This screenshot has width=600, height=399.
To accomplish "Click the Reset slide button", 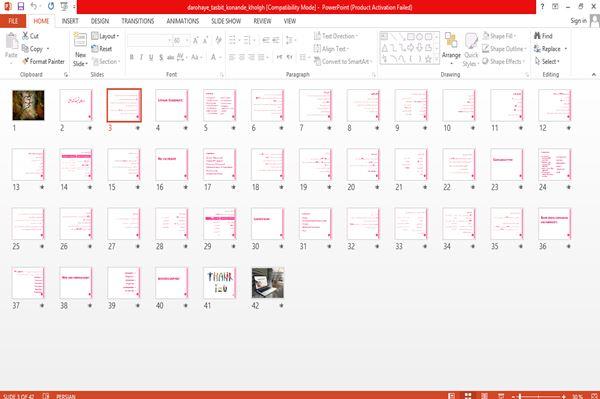I will point(102,49).
